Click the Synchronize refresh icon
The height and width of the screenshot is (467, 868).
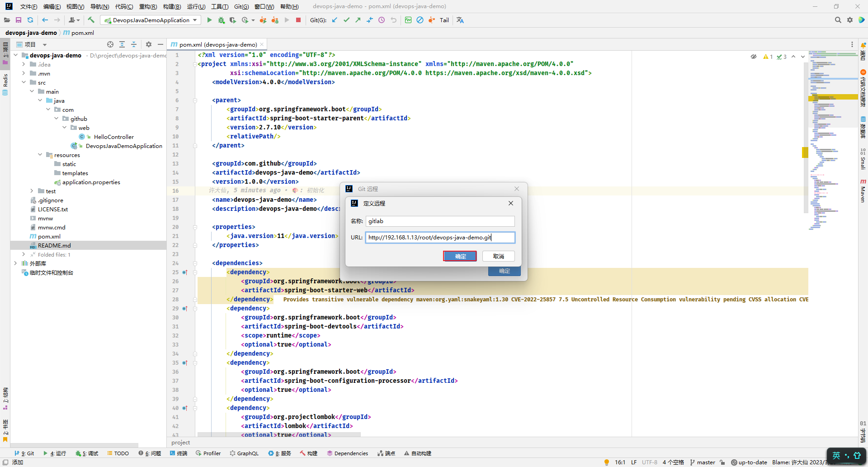pyautogui.click(x=30, y=20)
